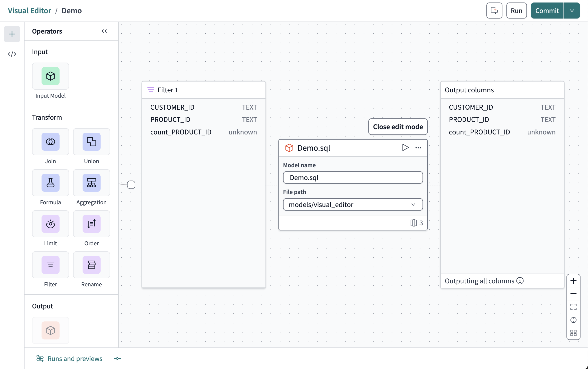Click the Limit operator icon
Image resolution: width=588 pixels, height=369 pixels.
(x=51, y=224)
